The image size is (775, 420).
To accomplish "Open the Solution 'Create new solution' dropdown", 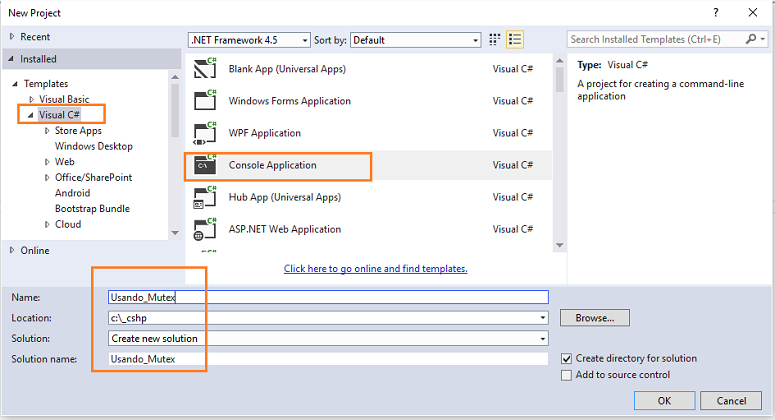I will [x=328, y=338].
